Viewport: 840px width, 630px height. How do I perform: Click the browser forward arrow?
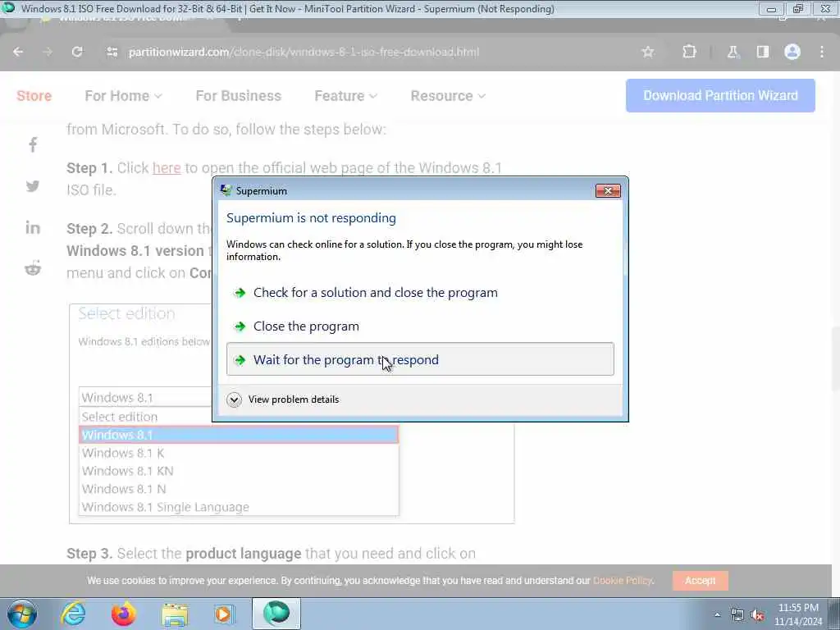[48, 52]
